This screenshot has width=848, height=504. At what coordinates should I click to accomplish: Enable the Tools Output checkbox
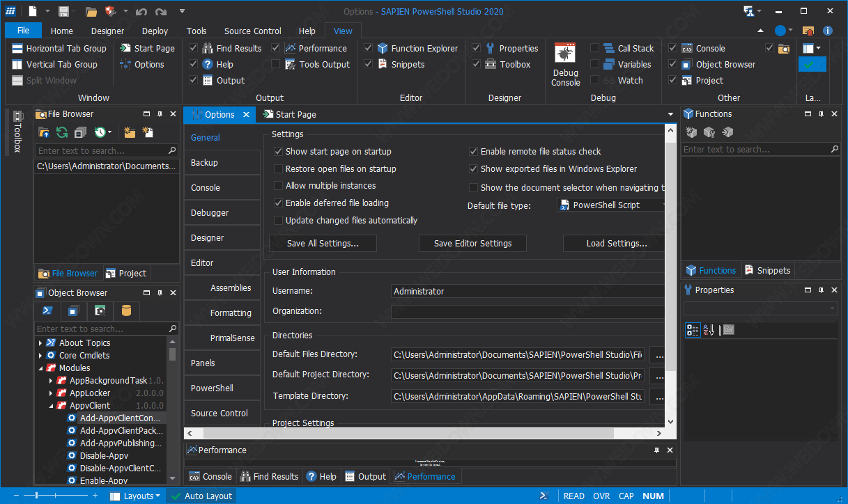(276, 64)
